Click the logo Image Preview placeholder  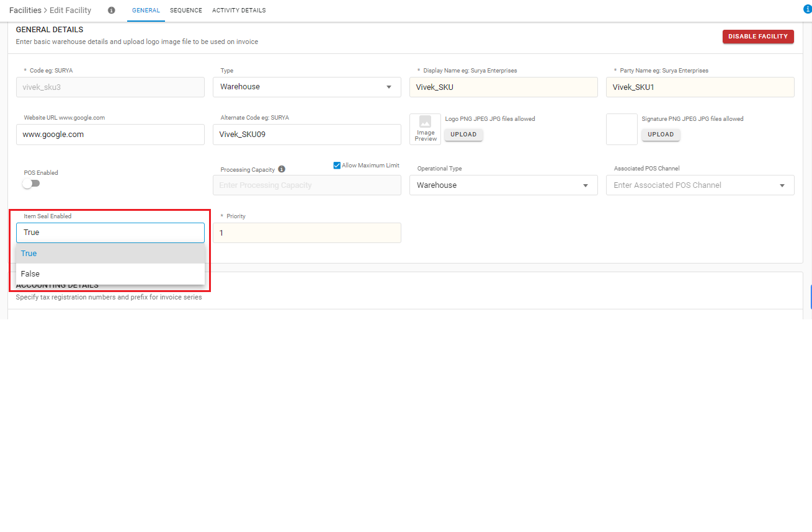(426, 129)
